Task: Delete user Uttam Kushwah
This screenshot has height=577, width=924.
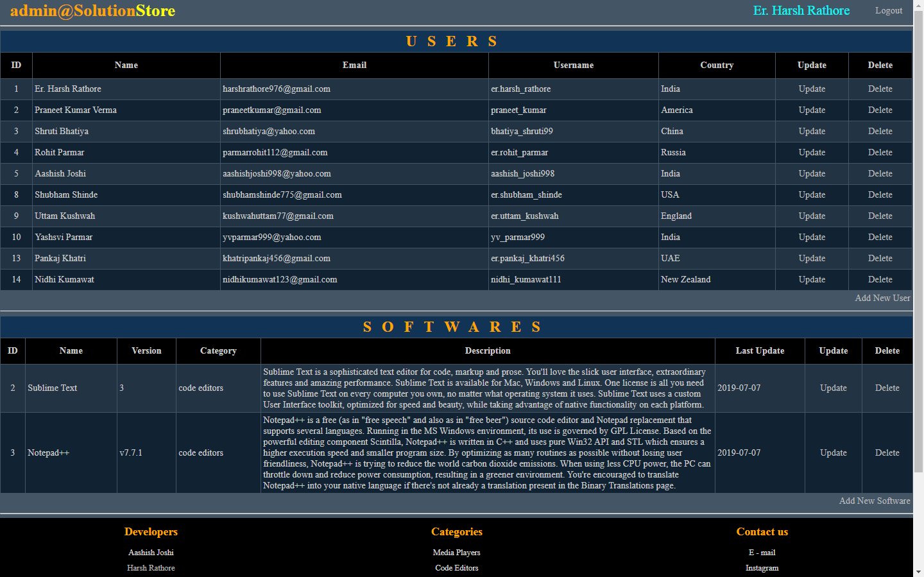Action: [880, 216]
